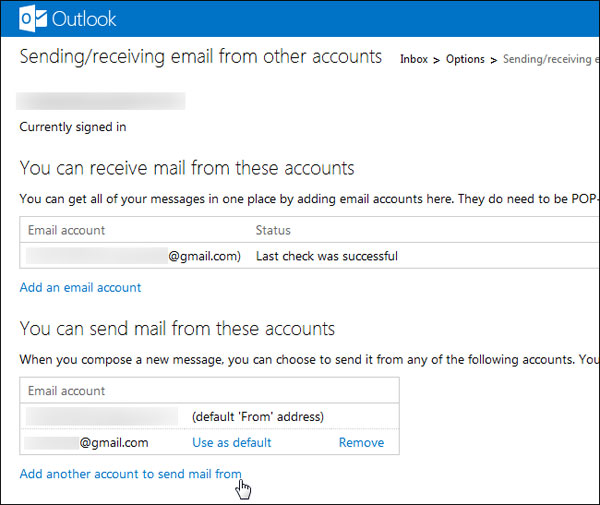This screenshot has height=505, width=600.
Task: Click 'You can send mail from these accounts' heading
Action: coord(177,329)
